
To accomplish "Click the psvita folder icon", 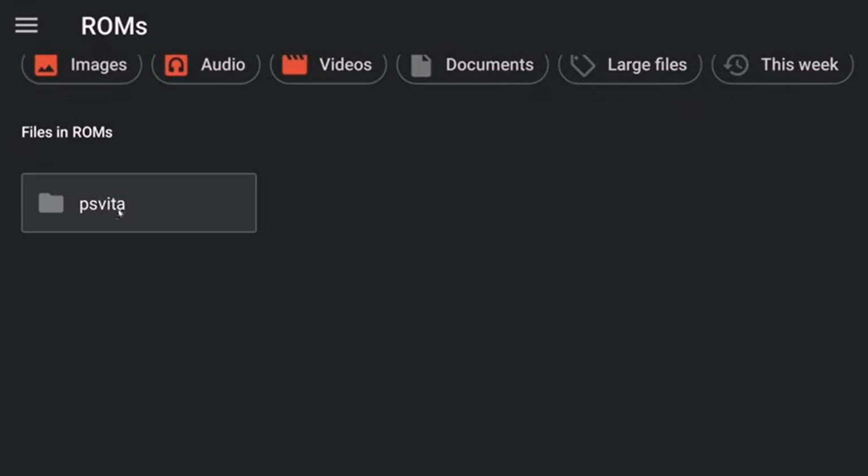I will (51, 203).
